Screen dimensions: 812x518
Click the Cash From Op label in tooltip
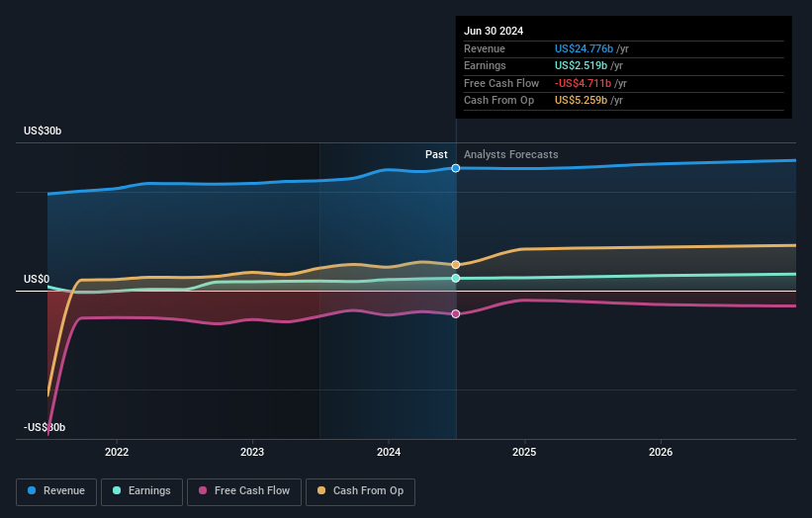pyautogui.click(x=499, y=101)
